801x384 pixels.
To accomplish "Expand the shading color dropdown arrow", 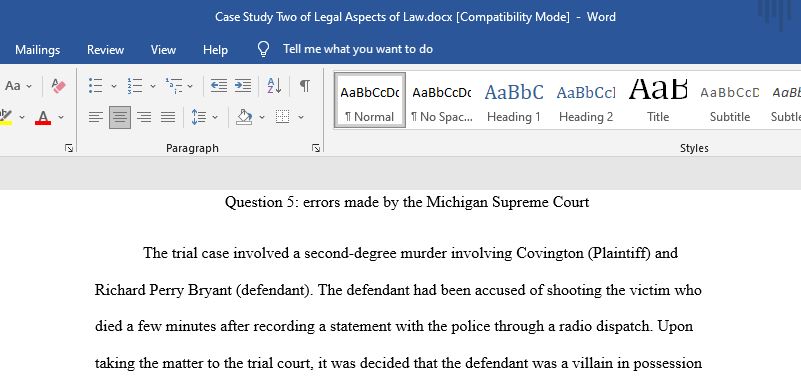I will 262,117.
